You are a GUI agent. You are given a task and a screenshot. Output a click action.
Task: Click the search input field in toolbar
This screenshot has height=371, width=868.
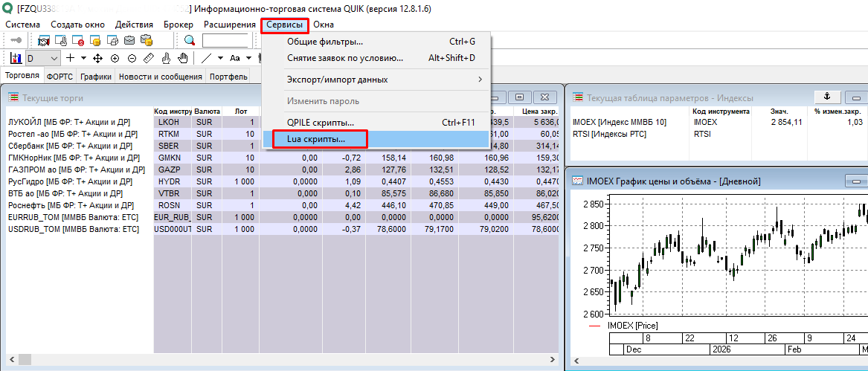pyautogui.click(x=225, y=41)
